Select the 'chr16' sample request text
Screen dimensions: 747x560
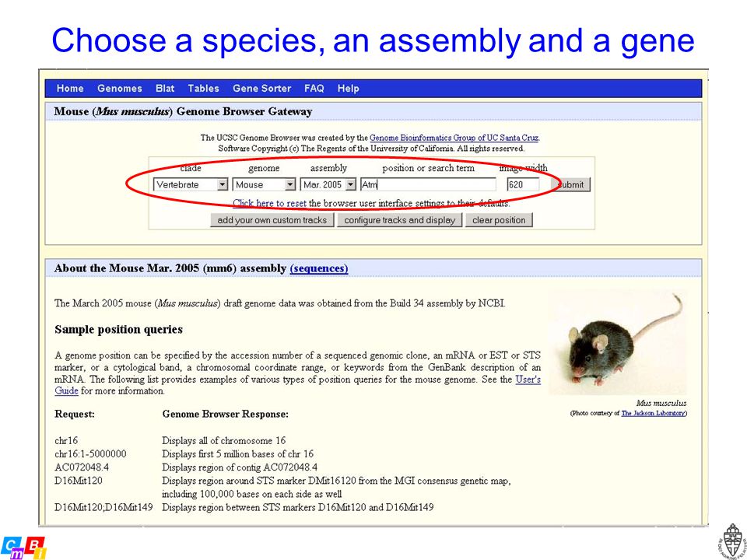tap(66, 441)
